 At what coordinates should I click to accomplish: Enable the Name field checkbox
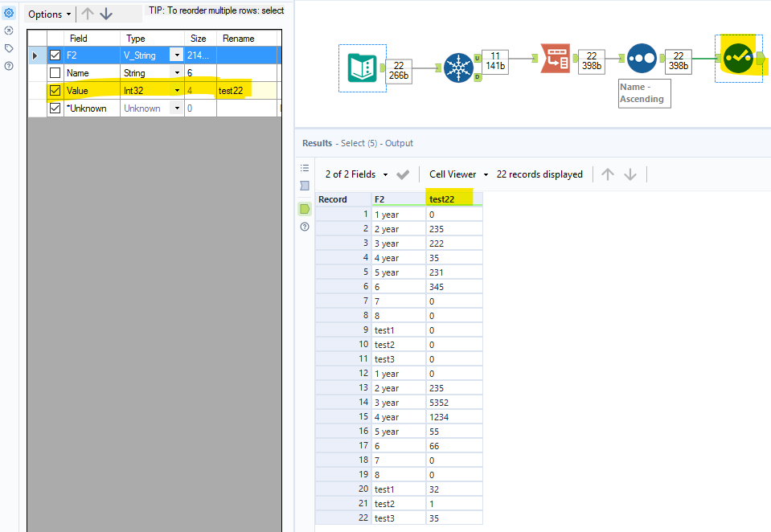pyautogui.click(x=55, y=72)
